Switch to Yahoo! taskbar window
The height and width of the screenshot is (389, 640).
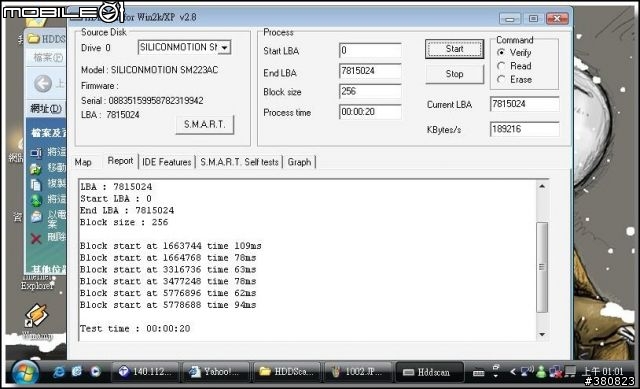[215, 372]
